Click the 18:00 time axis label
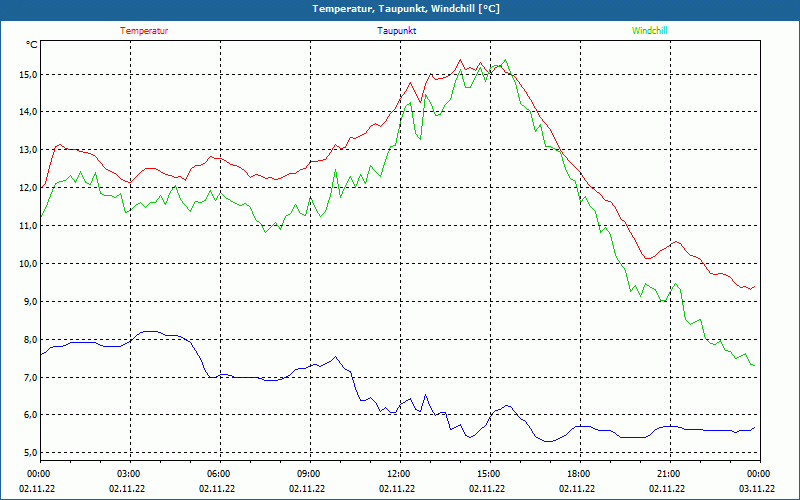 point(577,474)
